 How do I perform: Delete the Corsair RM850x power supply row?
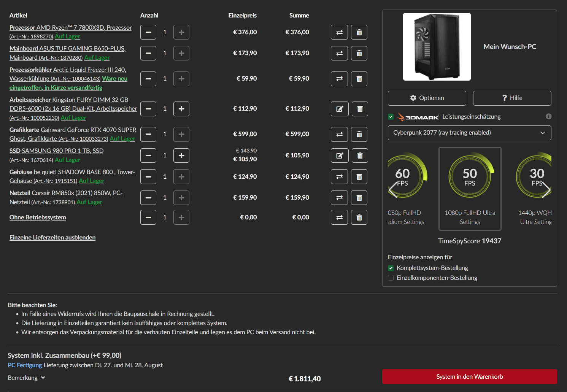coord(359,198)
